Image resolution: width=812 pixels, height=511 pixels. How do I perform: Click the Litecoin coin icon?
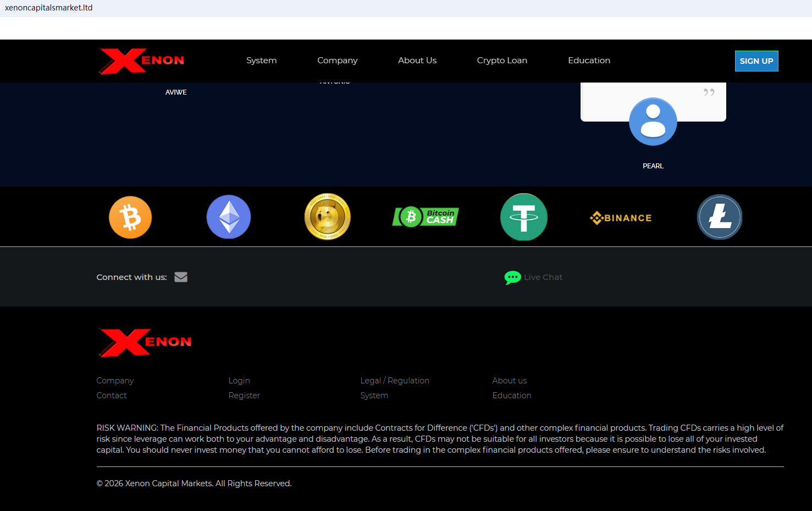(720, 217)
